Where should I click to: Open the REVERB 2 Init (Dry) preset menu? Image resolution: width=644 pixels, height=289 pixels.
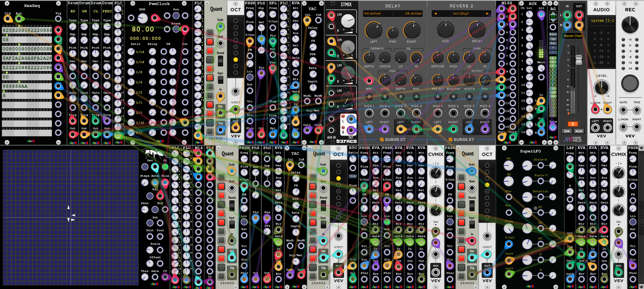pos(461,14)
